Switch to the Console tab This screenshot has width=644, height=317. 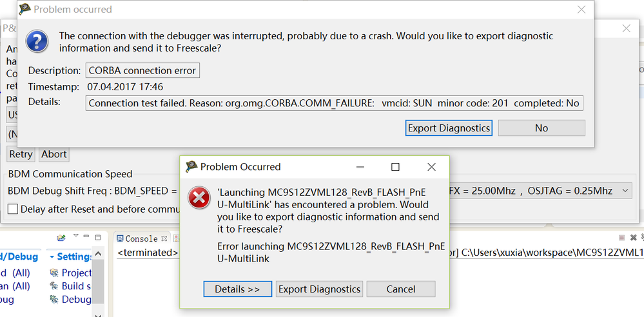[141, 238]
